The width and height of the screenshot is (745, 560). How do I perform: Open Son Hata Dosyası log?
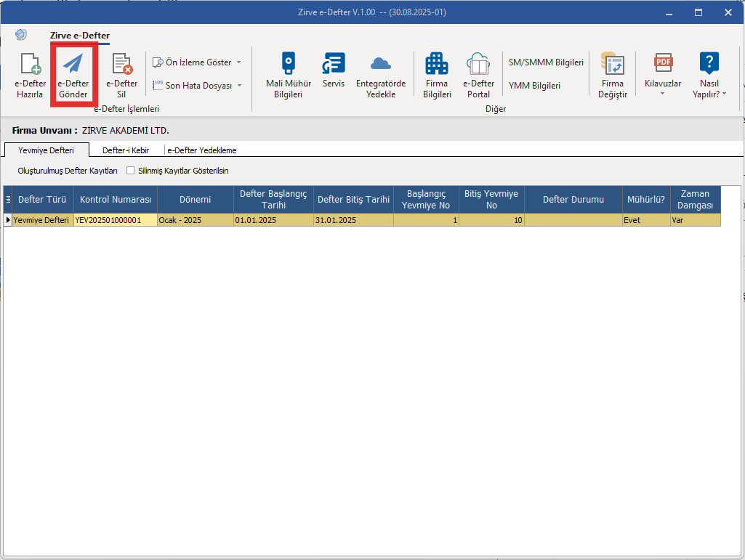[x=193, y=86]
